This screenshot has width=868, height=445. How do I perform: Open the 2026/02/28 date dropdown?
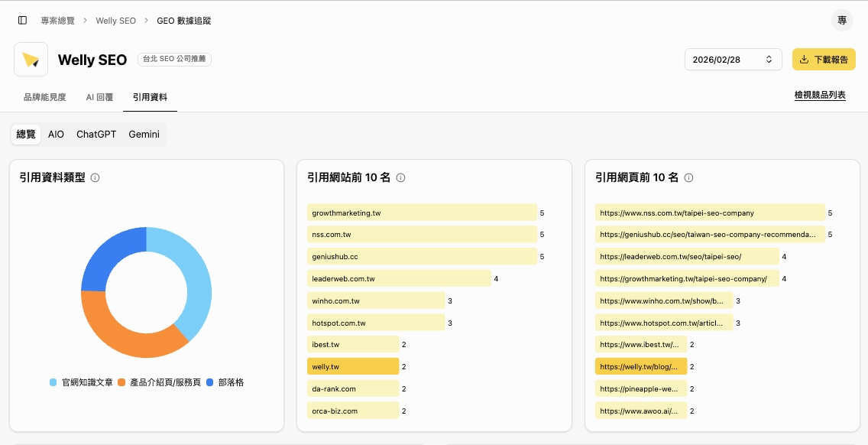coord(733,60)
